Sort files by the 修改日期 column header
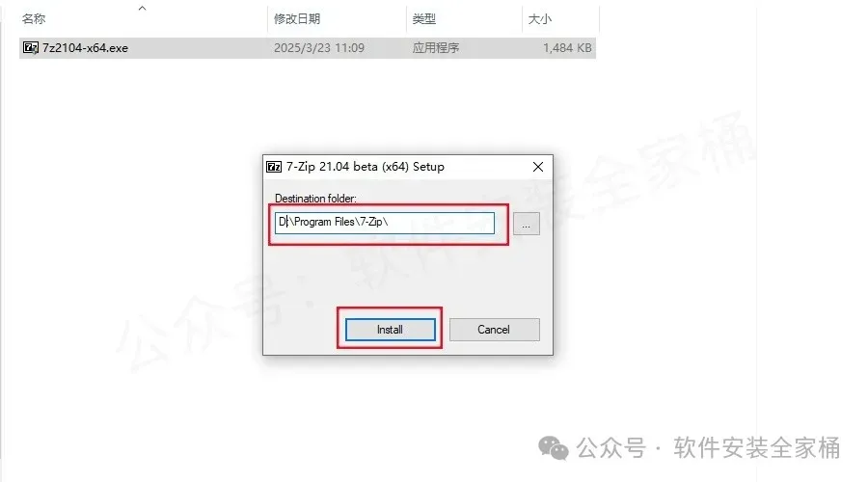This screenshot has height=482, width=868. tap(297, 19)
